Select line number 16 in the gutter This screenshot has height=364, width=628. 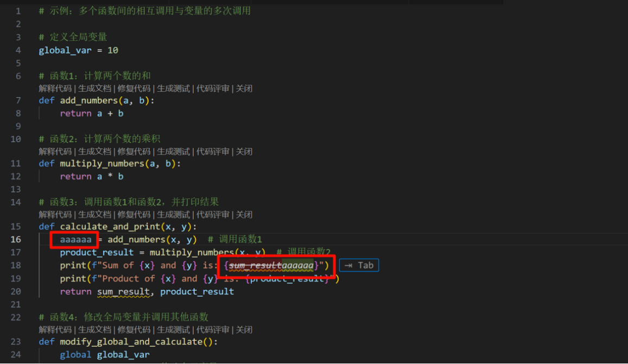[16, 239]
